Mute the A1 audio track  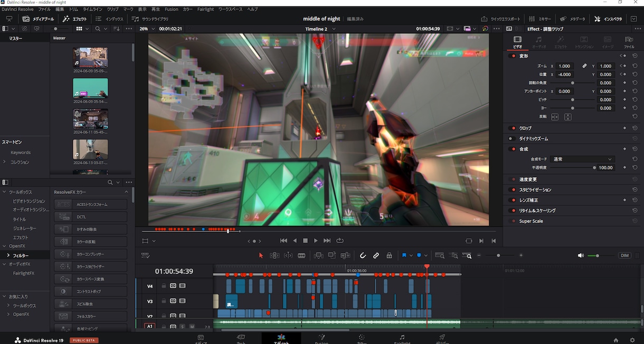click(x=192, y=327)
